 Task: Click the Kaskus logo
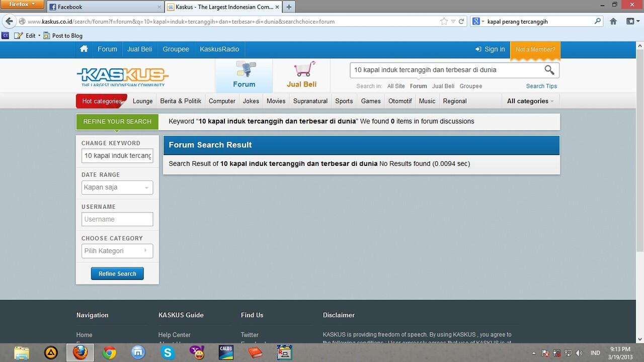(123, 76)
